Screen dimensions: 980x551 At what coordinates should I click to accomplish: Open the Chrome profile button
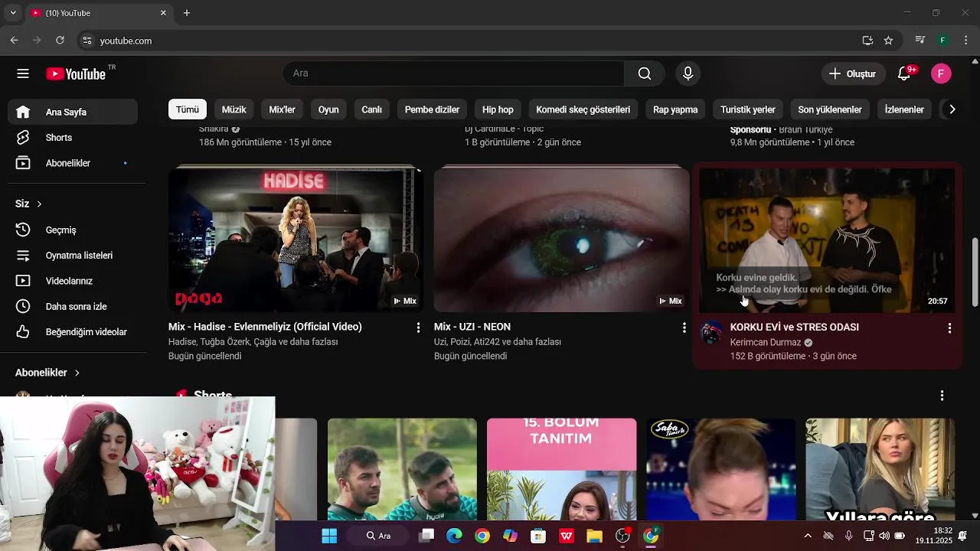(x=943, y=41)
